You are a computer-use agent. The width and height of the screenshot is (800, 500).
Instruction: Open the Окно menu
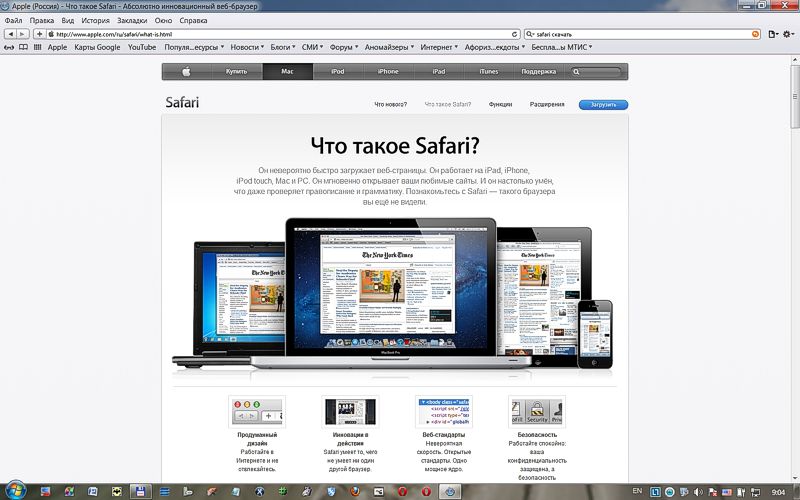(x=163, y=20)
